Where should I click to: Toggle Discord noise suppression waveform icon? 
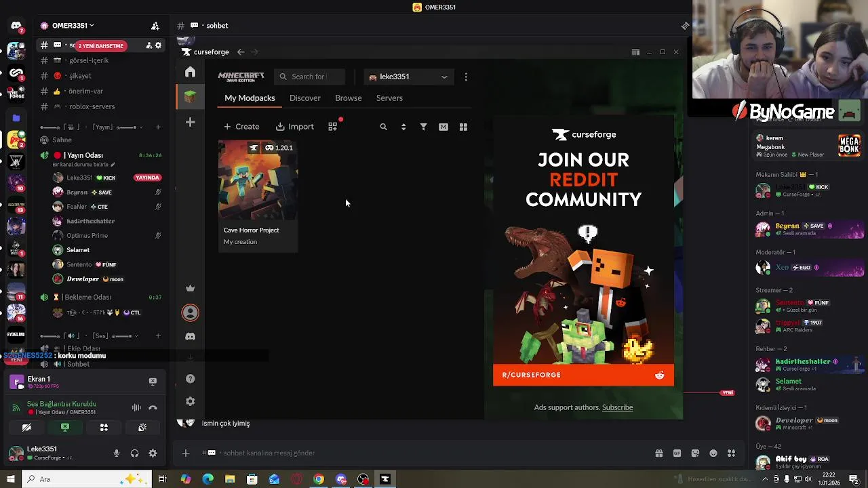click(136, 407)
